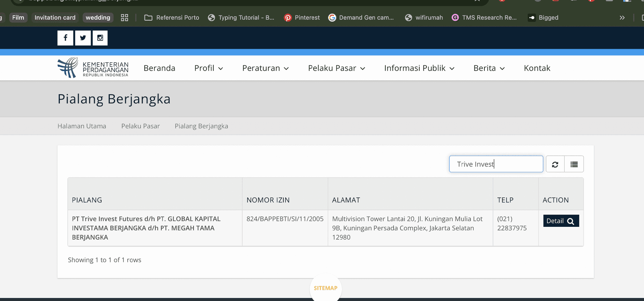Click the Pelaku Pasar breadcrumb link
Image resolution: width=644 pixels, height=301 pixels.
pyautogui.click(x=141, y=126)
